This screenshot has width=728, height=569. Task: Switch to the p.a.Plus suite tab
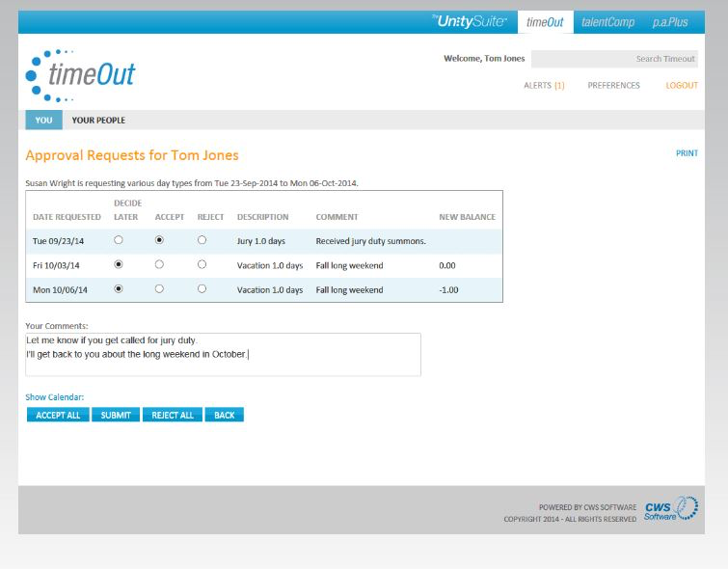pos(670,22)
